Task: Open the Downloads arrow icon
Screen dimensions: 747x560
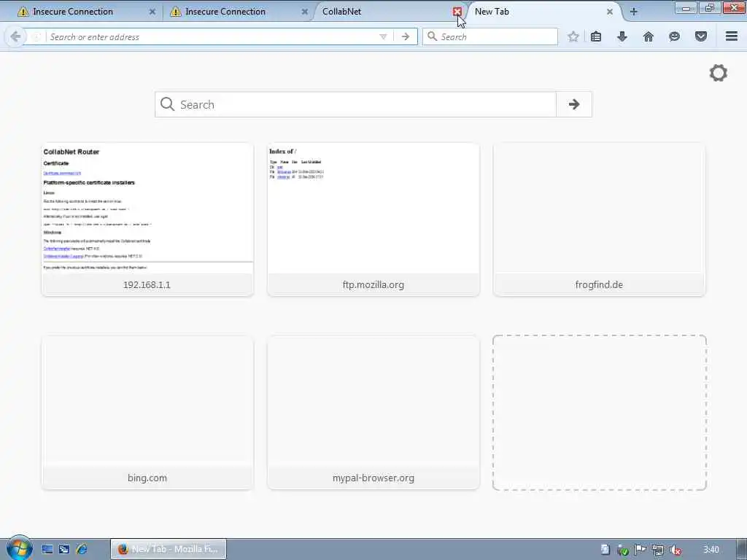Action: [622, 36]
